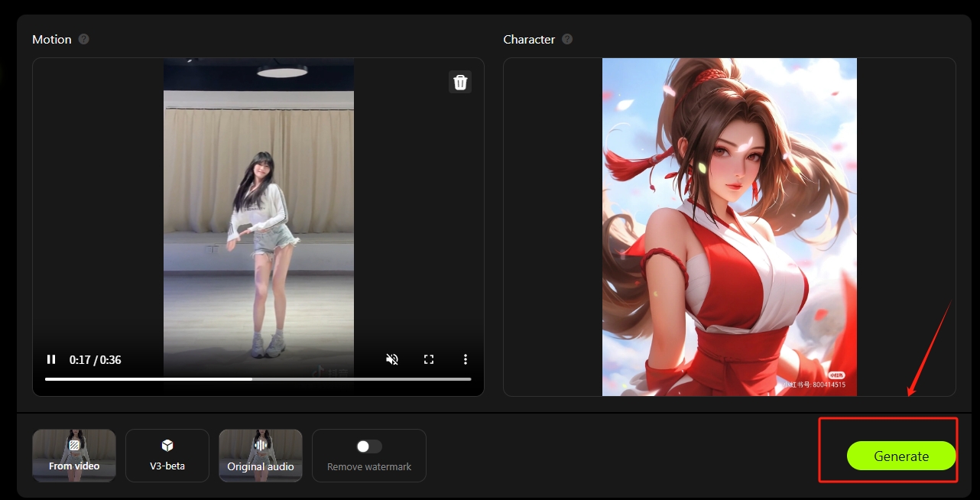Click the character image preview
The image size is (980, 500).
tap(729, 227)
